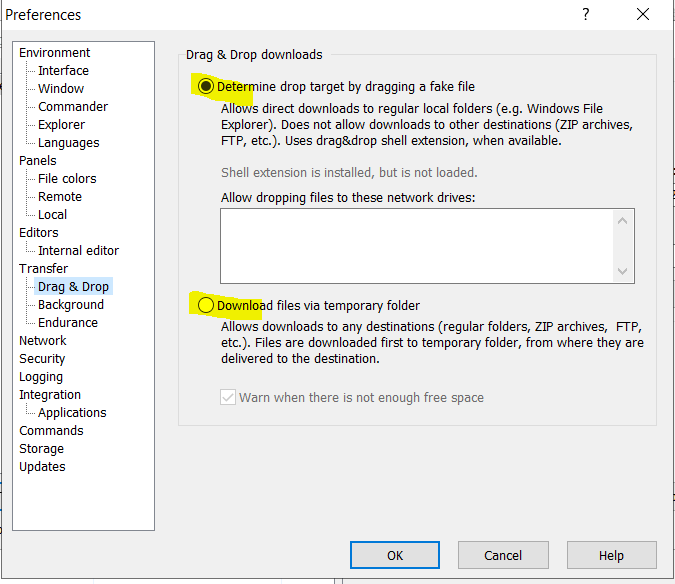Select Applications under Integration
Screen dimensions: 675x584
tap(72, 413)
